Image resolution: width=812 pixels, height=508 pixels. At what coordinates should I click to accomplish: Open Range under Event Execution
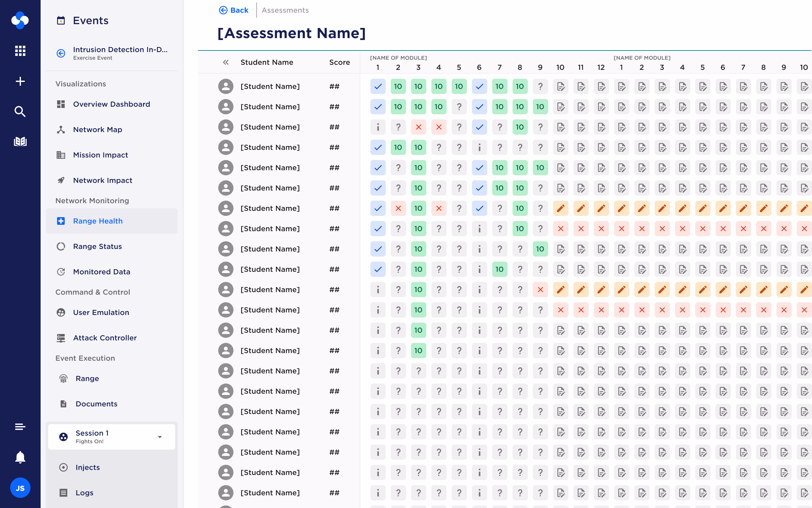click(111, 378)
